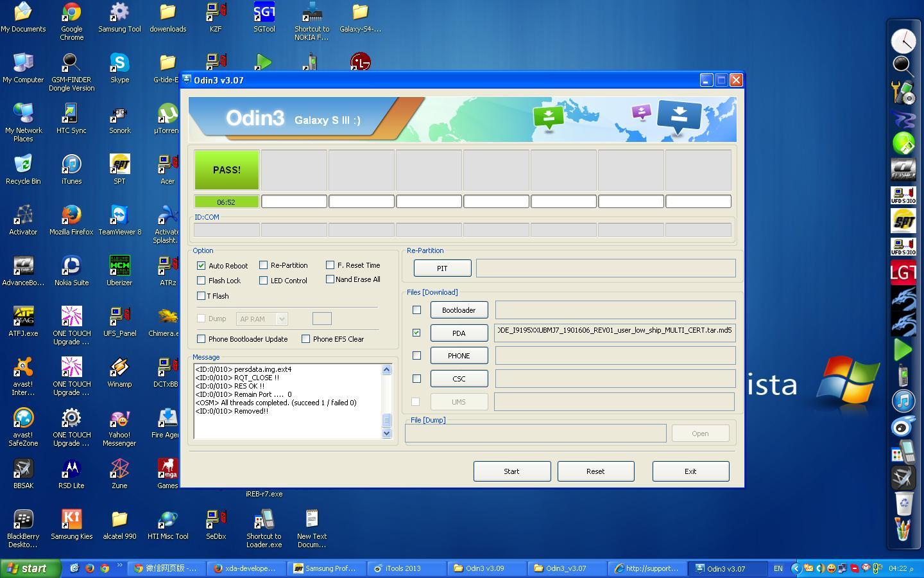
Task: Open the Samsung Tool desktop icon
Action: pyautogui.click(x=119, y=17)
